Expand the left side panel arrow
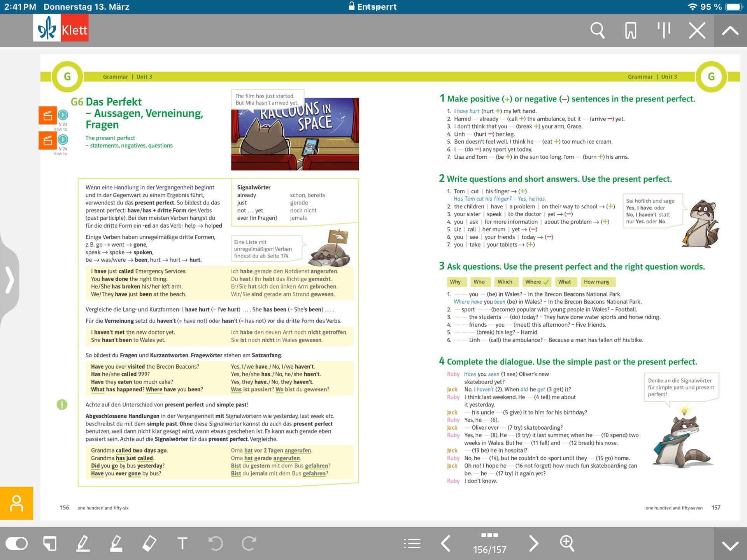Image resolution: width=747 pixels, height=560 pixels. point(9,279)
